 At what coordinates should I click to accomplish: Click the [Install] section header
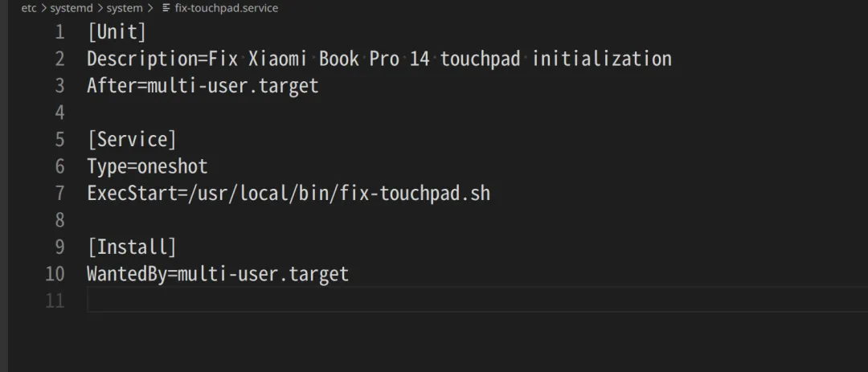click(x=132, y=247)
